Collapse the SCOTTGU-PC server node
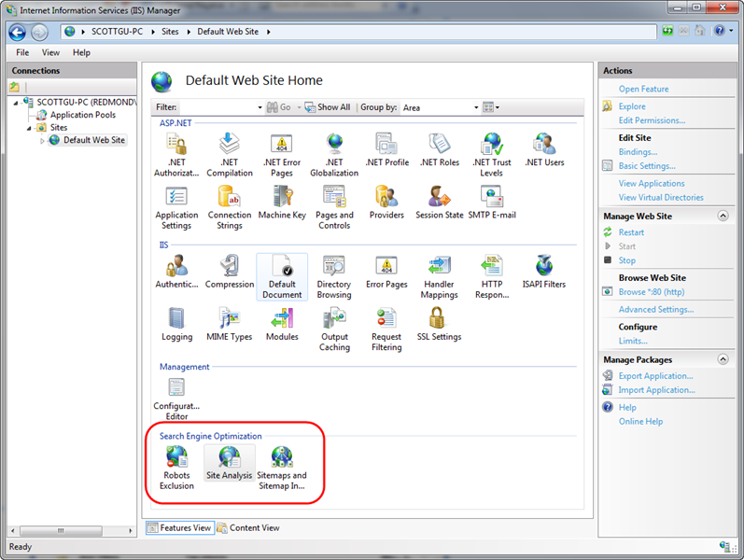 pos(16,103)
